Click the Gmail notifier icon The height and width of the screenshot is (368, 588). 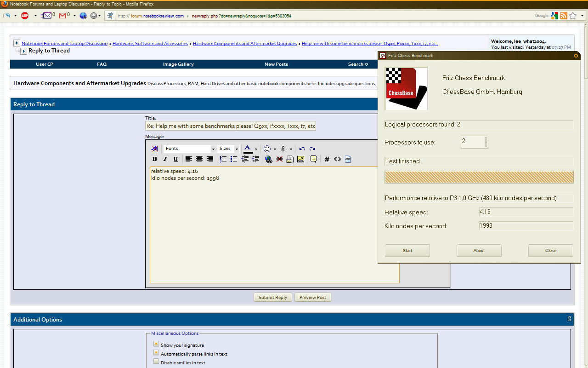point(63,16)
